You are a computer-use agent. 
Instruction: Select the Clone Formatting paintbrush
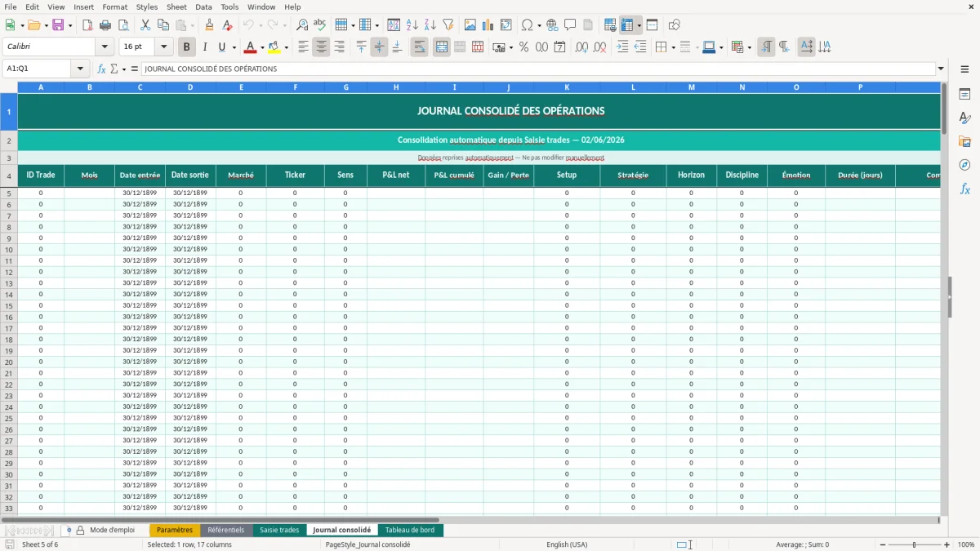tap(209, 25)
